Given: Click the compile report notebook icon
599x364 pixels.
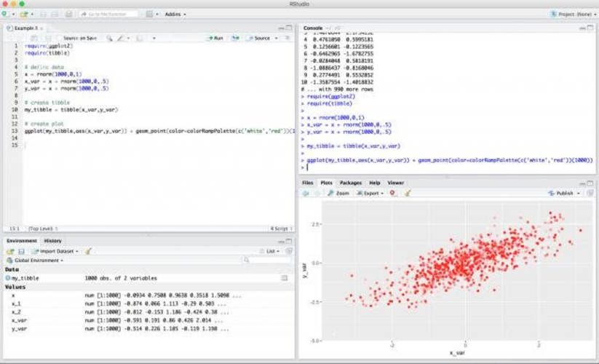Looking at the screenshot, I should tap(140, 38).
